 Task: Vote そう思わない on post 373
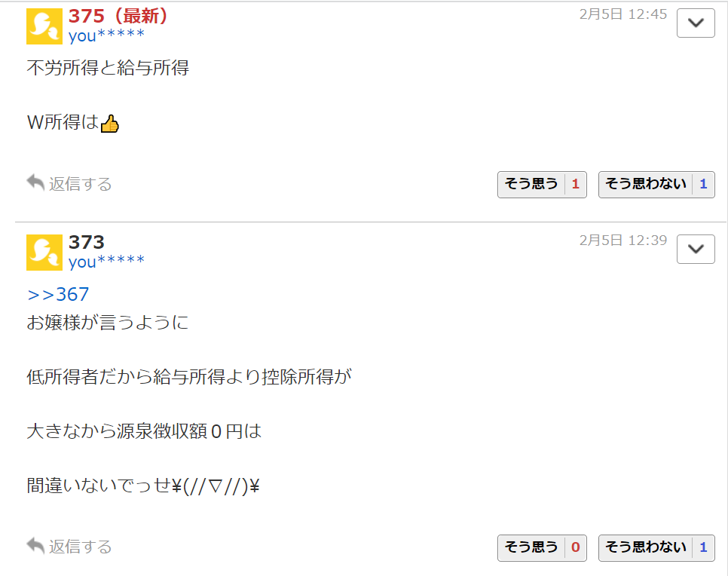656,547
